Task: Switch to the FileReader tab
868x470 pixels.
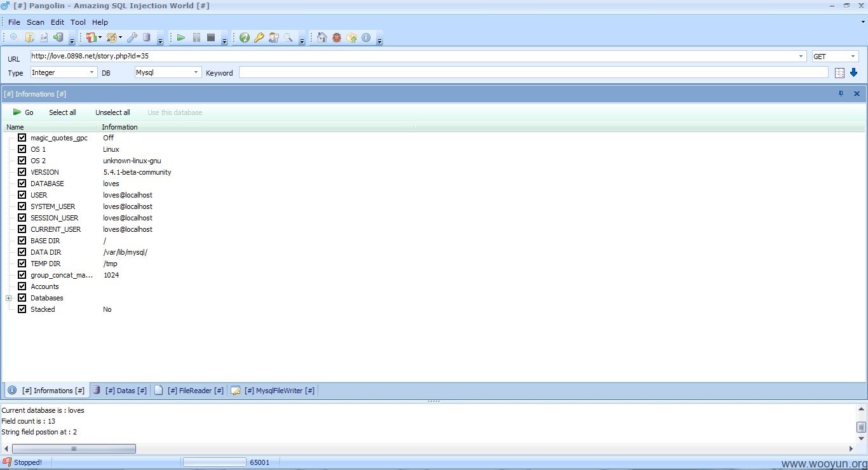Action: [x=189, y=391]
